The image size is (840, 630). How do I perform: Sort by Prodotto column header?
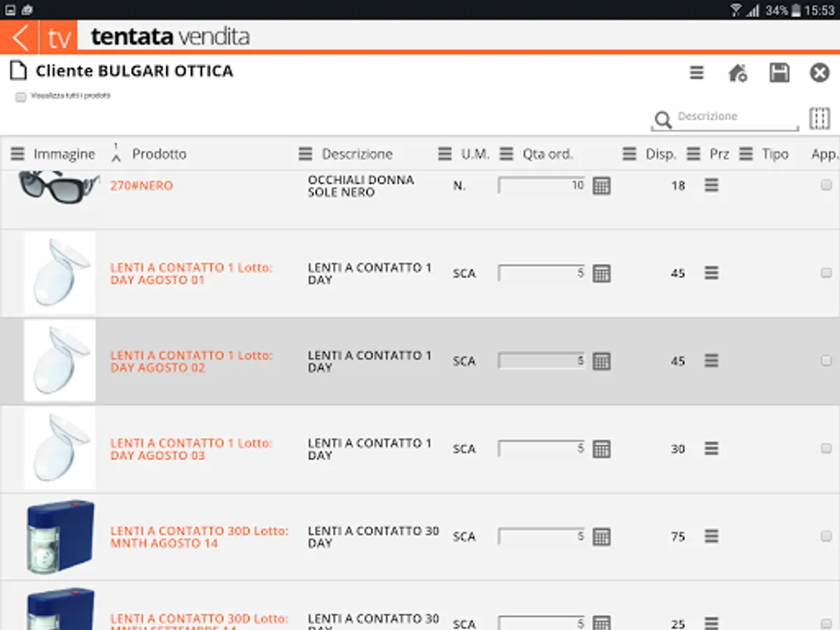tap(160, 154)
